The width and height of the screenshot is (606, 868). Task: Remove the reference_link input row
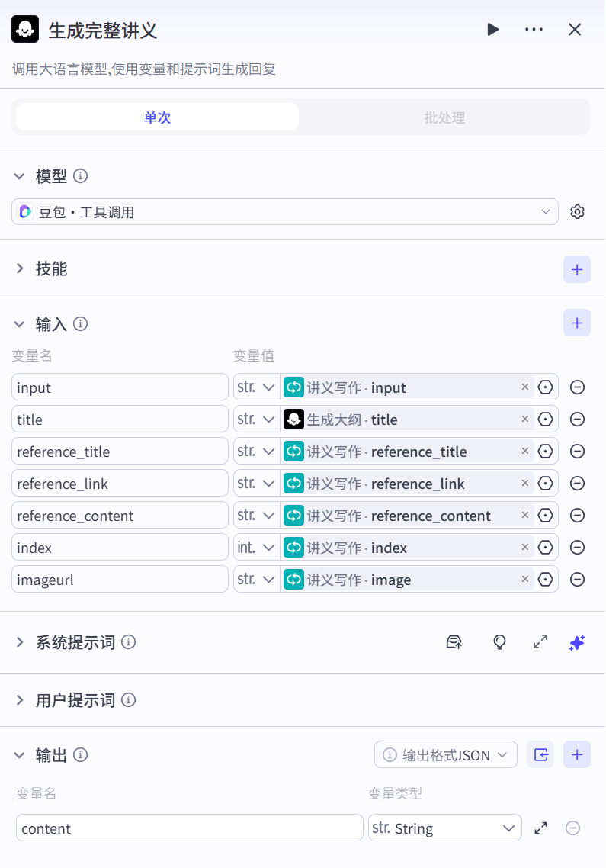(x=577, y=484)
